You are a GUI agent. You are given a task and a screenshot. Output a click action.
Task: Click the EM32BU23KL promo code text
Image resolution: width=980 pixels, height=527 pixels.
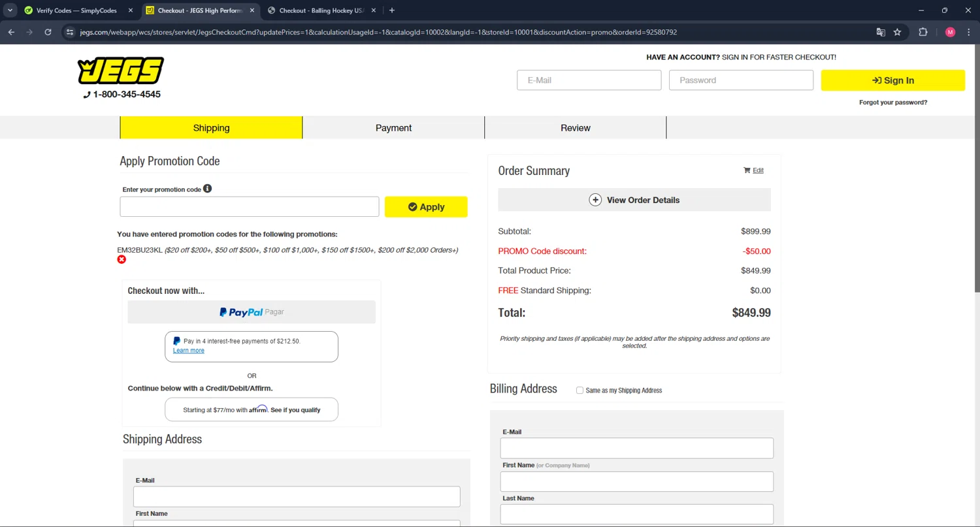140,250
